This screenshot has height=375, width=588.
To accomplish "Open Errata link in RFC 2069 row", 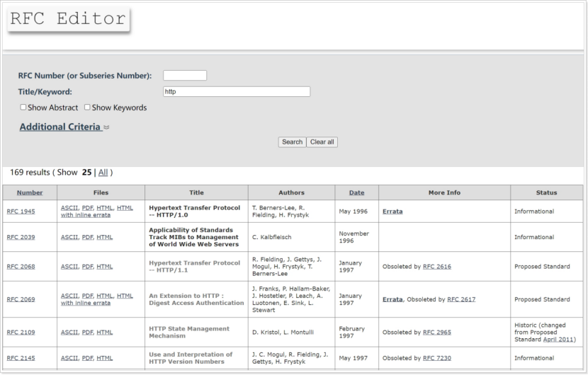I will (392, 299).
